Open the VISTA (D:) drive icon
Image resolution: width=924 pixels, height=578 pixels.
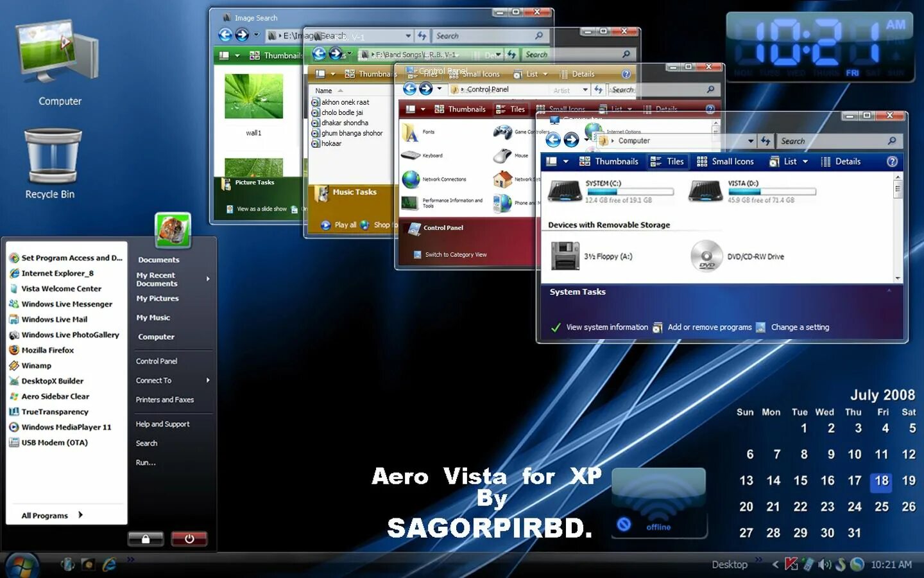[705, 191]
